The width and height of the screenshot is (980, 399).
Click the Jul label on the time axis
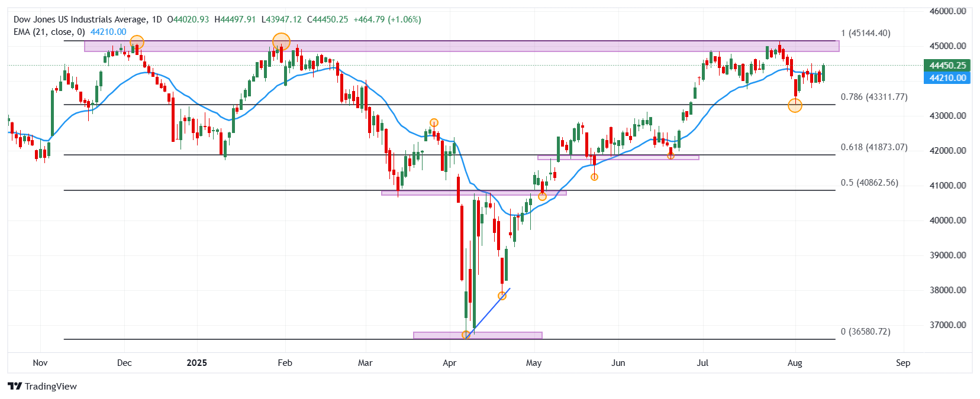702,363
